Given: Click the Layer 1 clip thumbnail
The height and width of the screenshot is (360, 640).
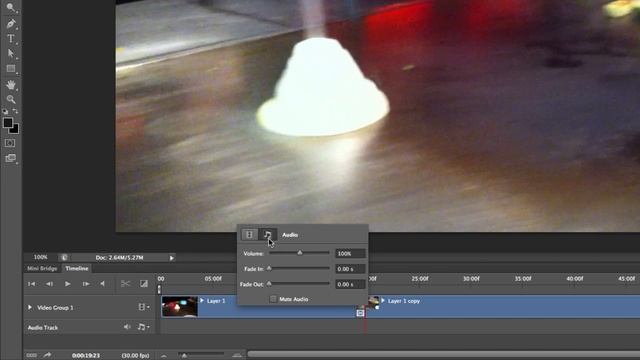Looking at the screenshot, I should point(180,307).
